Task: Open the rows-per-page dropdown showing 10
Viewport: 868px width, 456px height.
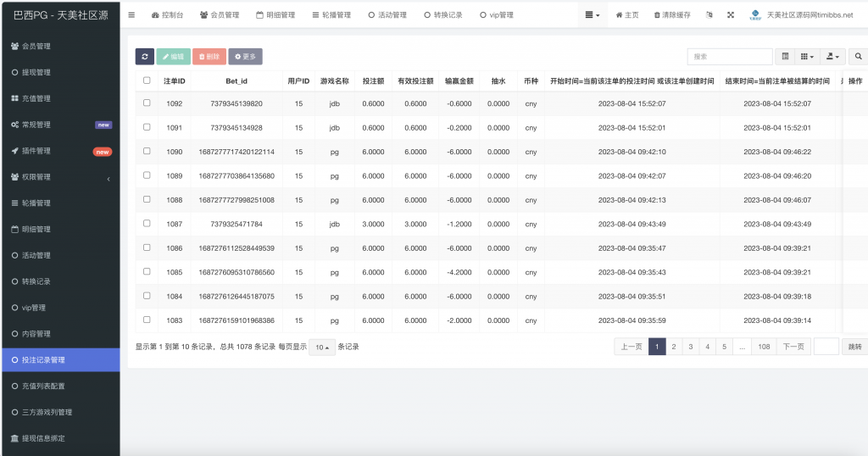Action: point(321,348)
